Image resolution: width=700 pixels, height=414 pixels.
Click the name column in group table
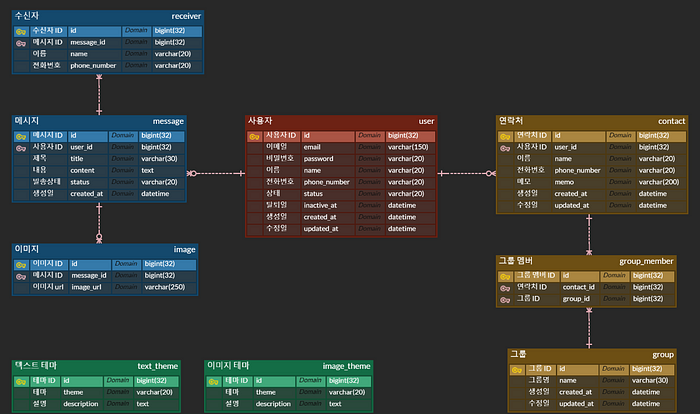[x=567, y=381]
